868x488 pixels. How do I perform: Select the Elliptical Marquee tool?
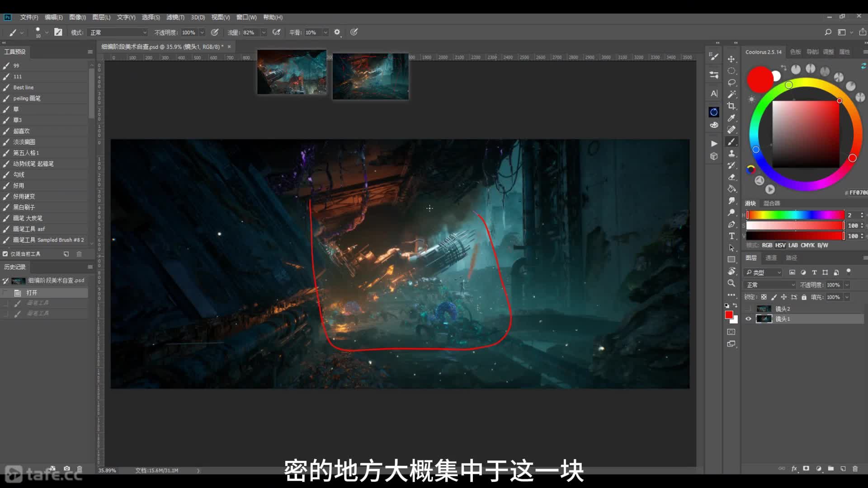click(x=731, y=71)
